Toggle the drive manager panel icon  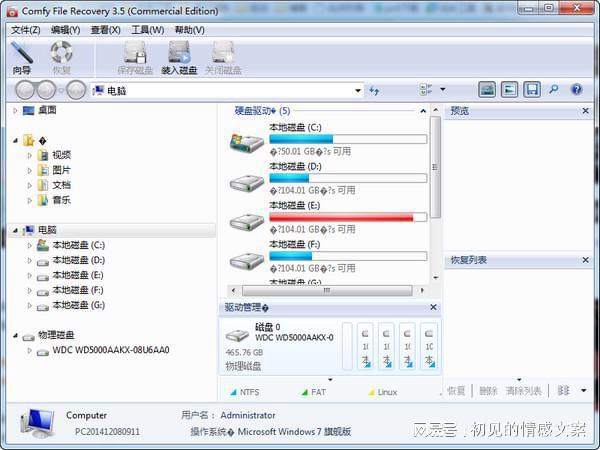tap(509, 90)
